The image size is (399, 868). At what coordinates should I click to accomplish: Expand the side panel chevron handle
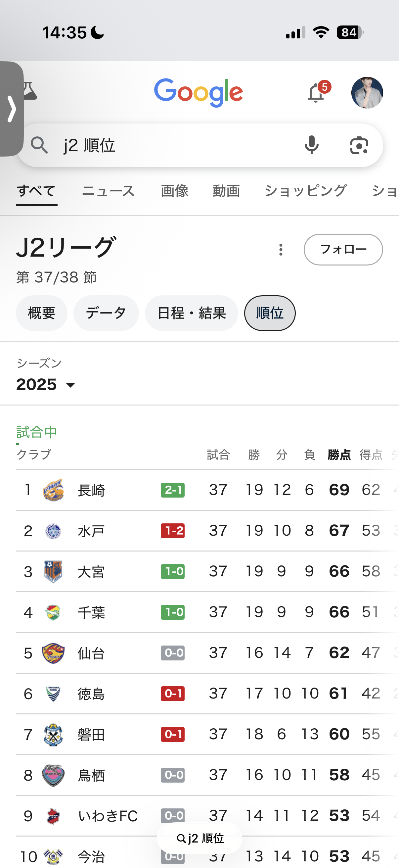12,109
